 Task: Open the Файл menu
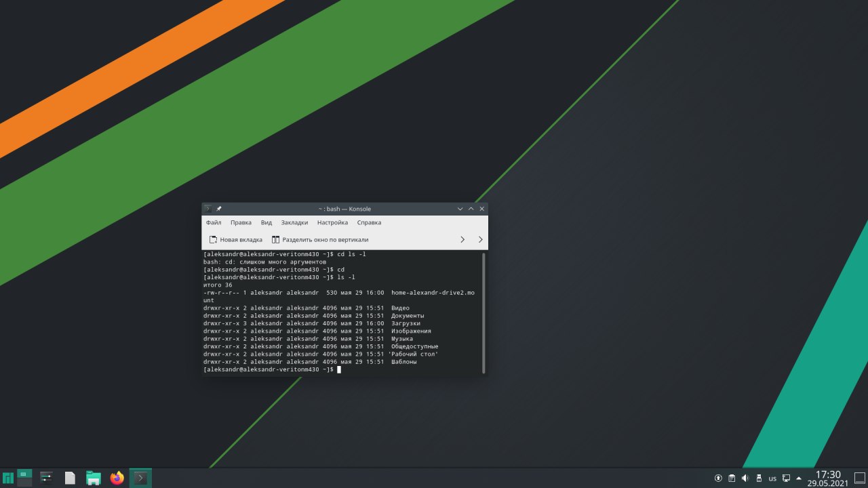[x=214, y=222]
